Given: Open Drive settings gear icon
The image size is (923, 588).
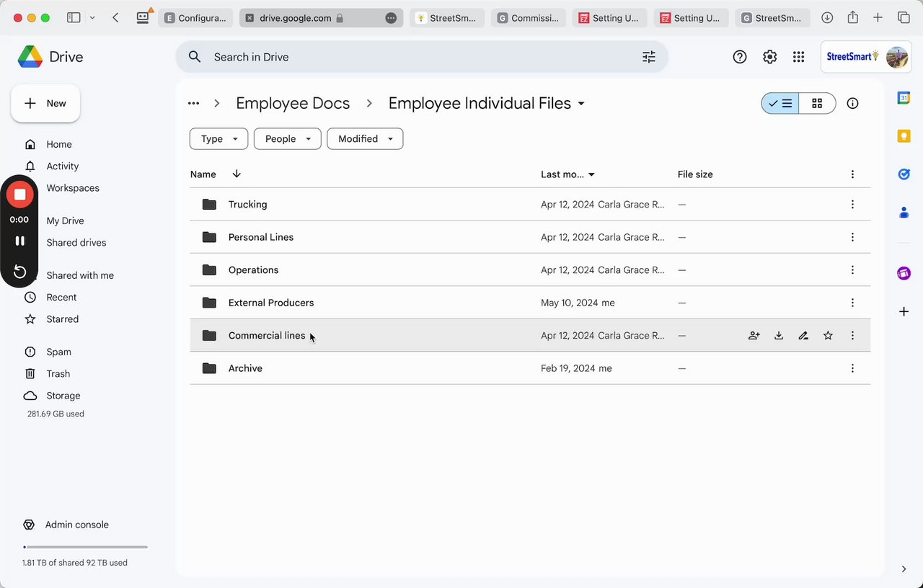Looking at the screenshot, I should 769,57.
